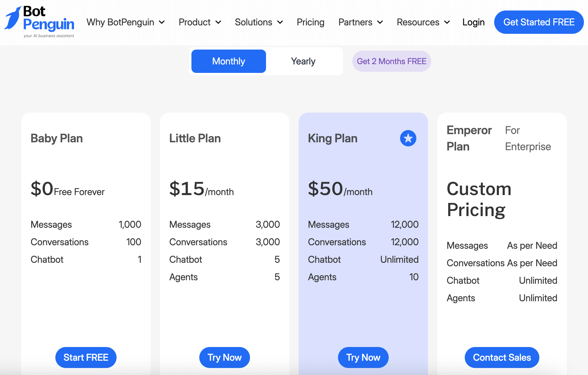Click the $0 Free Forever price

pyautogui.click(x=68, y=189)
